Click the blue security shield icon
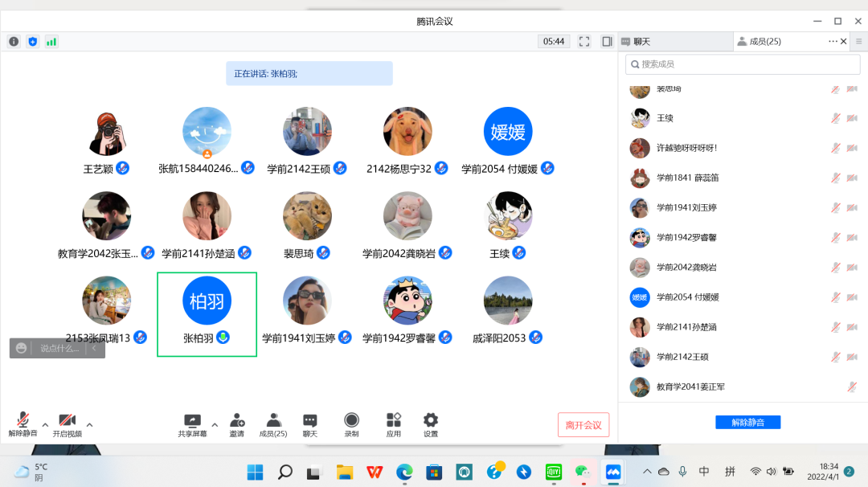Viewport: 868px width, 487px height. click(33, 42)
